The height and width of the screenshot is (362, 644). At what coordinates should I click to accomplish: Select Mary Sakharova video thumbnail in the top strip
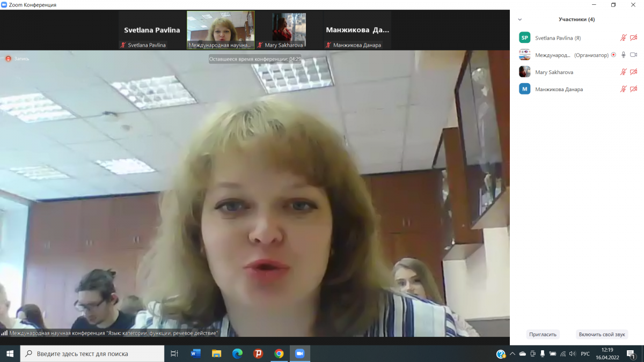[x=289, y=31]
